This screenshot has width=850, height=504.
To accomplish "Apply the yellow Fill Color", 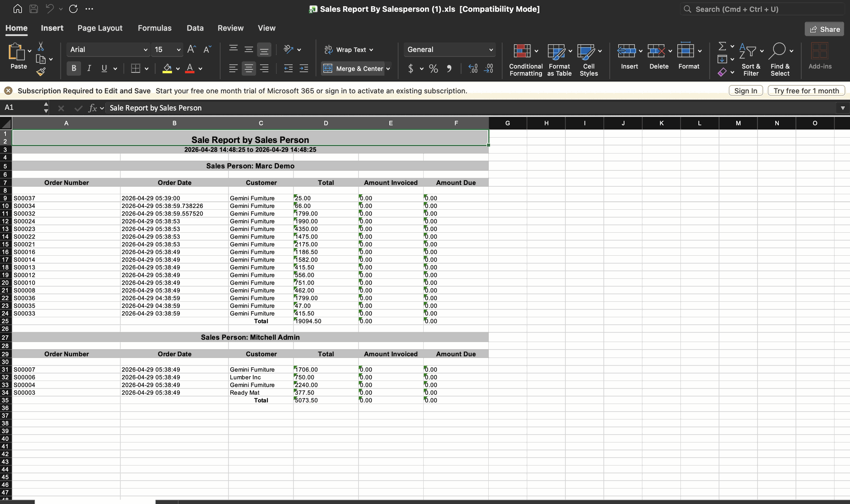I will (167, 68).
